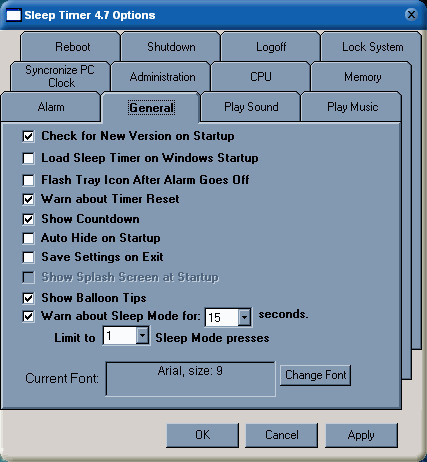The height and width of the screenshot is (462, 427).
Task: Click the Current Font display box
Action: coord(190,379)
